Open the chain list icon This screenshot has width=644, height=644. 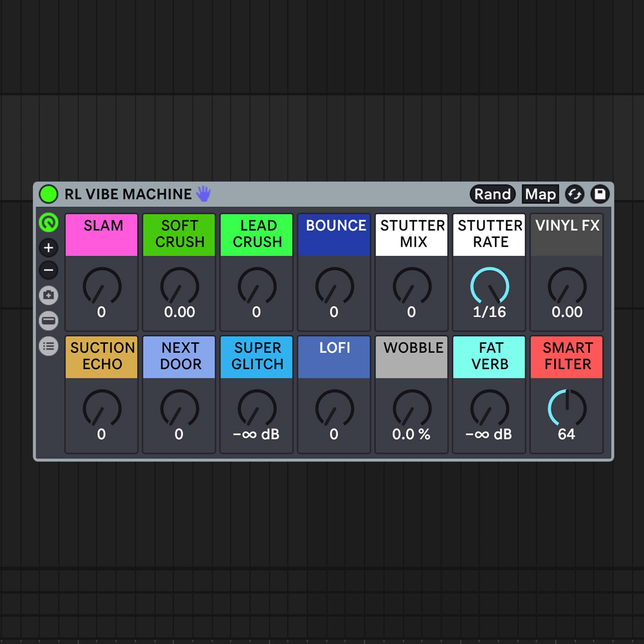point(48,346)
